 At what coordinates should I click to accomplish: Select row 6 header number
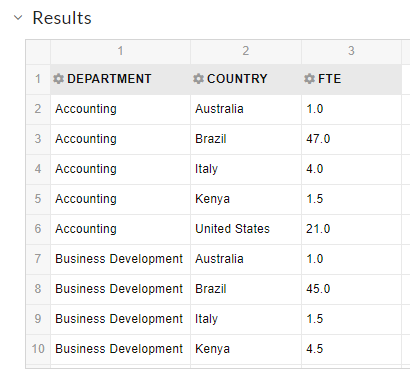(38, 229)
